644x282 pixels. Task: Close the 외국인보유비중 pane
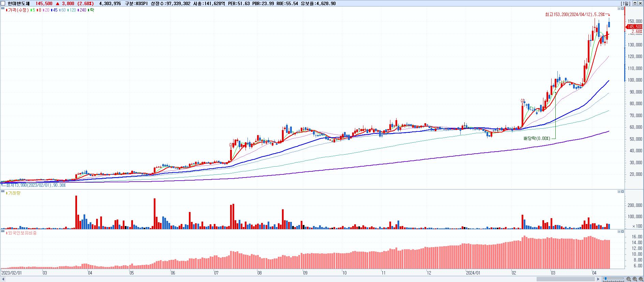(623, 232)
